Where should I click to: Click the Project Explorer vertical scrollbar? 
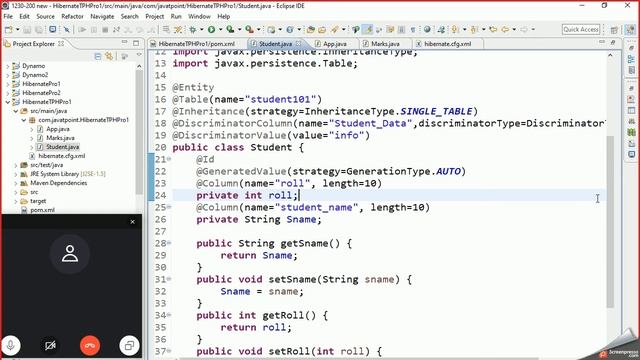[x=139, y=133]
